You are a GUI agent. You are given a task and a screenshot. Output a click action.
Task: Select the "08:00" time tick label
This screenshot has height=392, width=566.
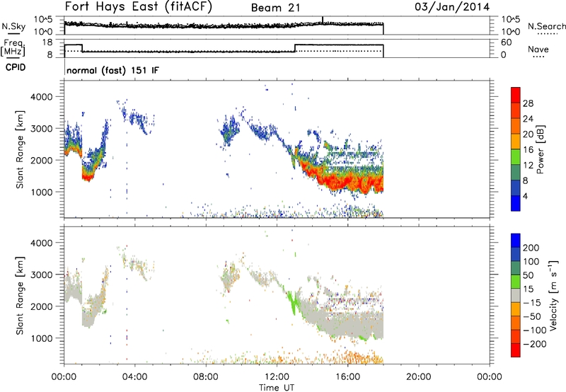[205, 377]
